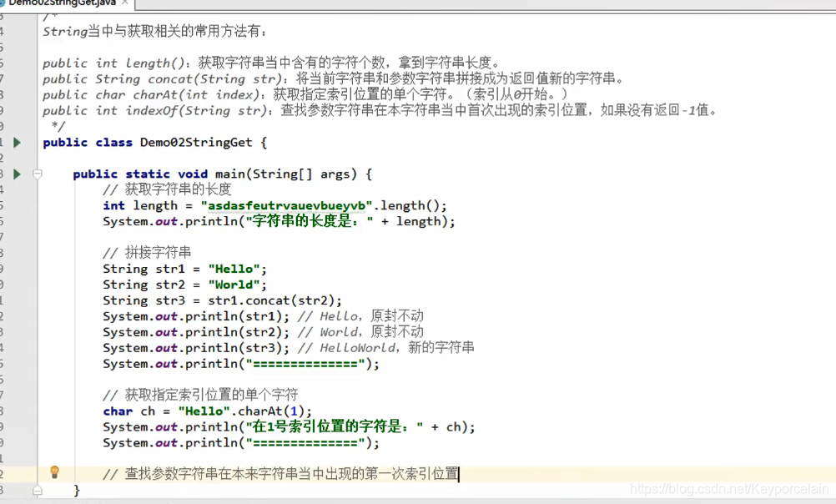Click comment line 'String当中与获取相关的常用方法有'
Viewport: 836px width, 504px height.
point(154,32)
